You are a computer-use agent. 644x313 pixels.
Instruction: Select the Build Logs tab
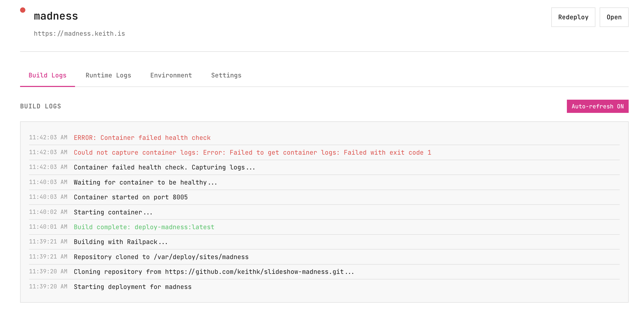tap(48, 75)
